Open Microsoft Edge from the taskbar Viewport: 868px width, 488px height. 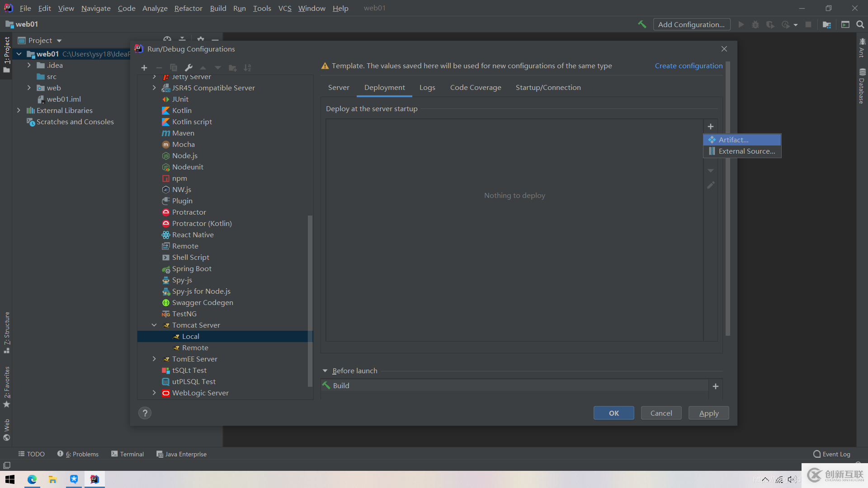32,479
